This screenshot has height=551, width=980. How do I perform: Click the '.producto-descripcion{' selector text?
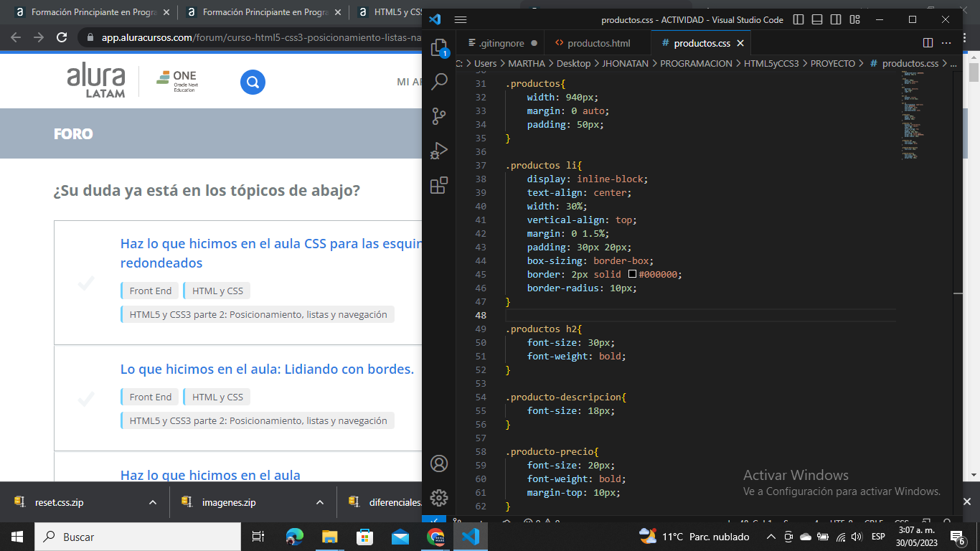click(566, 397)
